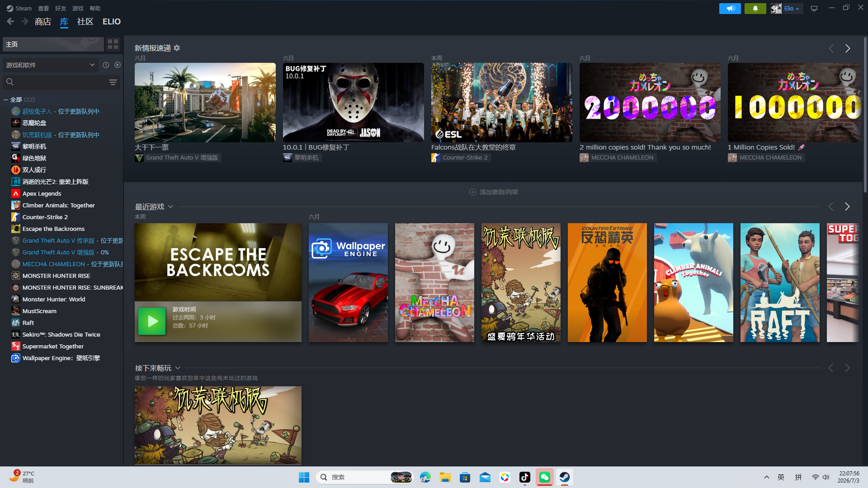Open settings gear beside 新情报速递
Screen dimensions: 868x488
coord(177,48)
